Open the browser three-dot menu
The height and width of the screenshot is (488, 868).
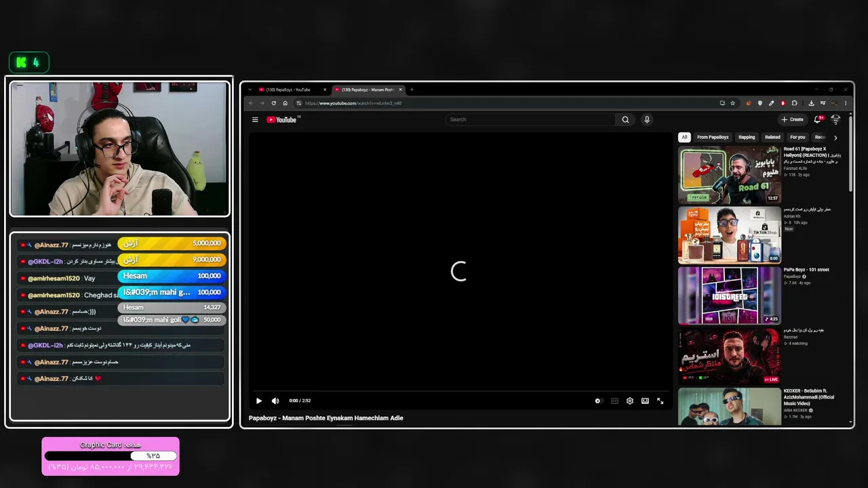click(x=845, y=103)
